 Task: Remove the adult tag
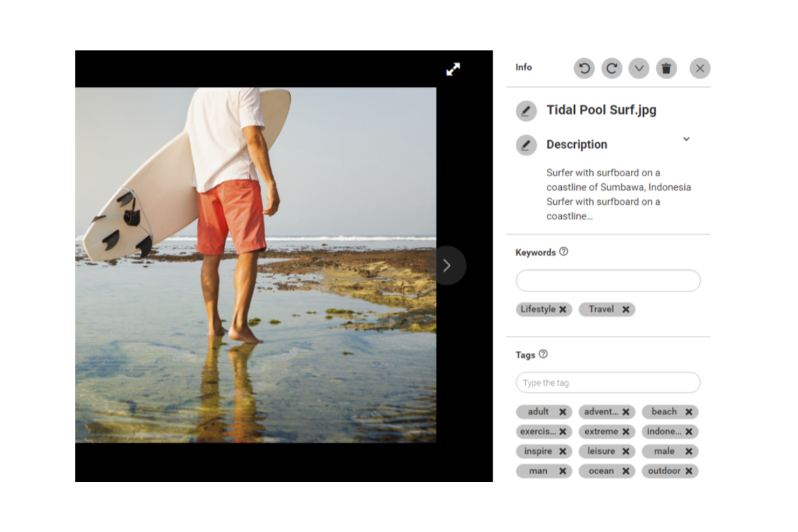click(x=563, y=412)
